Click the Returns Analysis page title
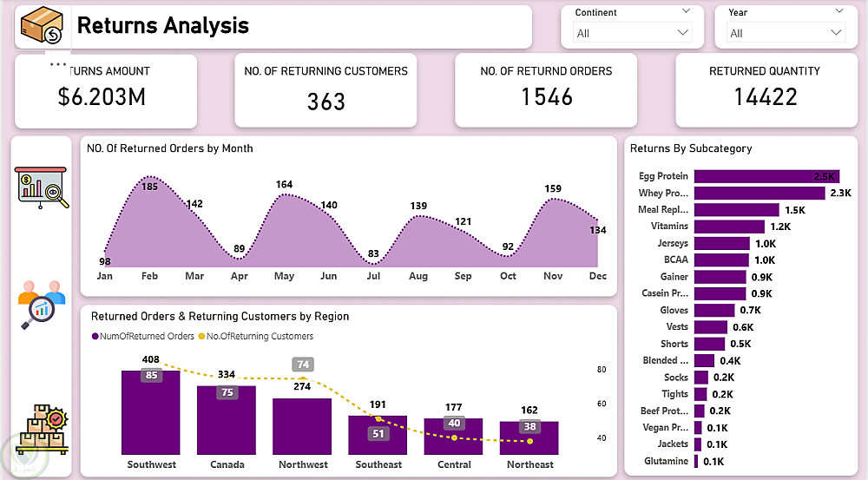 click(163, 25)
